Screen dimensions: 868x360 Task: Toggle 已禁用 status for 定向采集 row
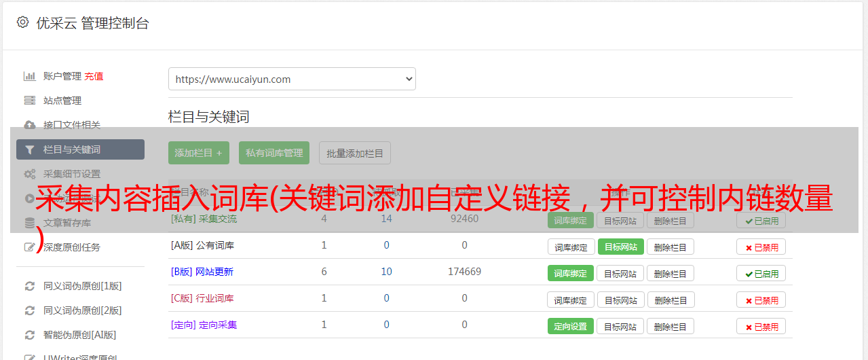coord(761,327)
